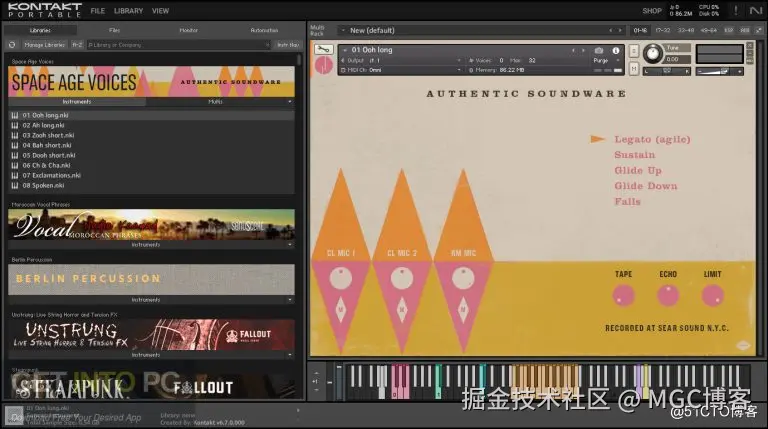Image resolution: width=768 pixels, height=429 pixels.
Task: Toggle A-Z library sorting
Action: click(77, 45)
